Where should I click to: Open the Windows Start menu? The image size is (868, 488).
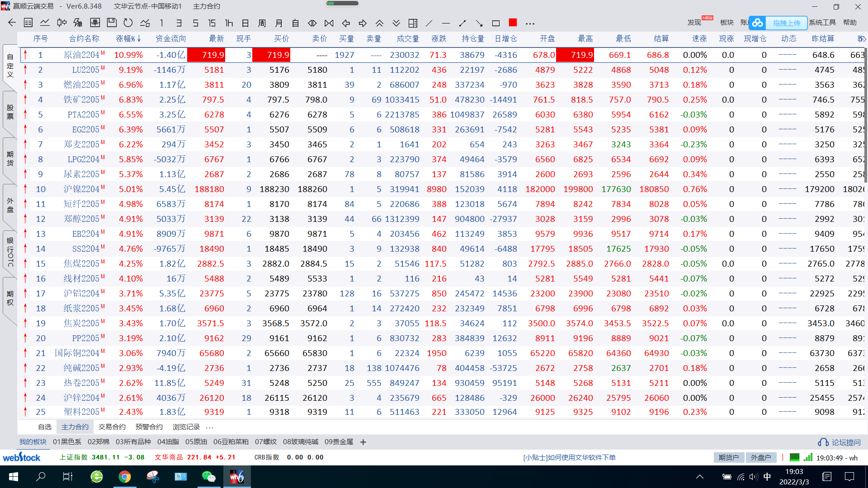(13, 477)
